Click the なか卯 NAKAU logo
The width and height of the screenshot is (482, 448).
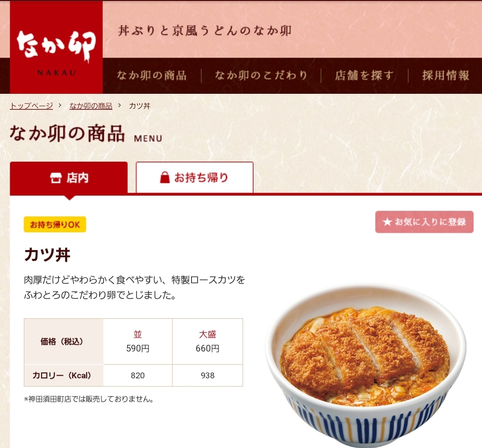(x=56, y=47)
